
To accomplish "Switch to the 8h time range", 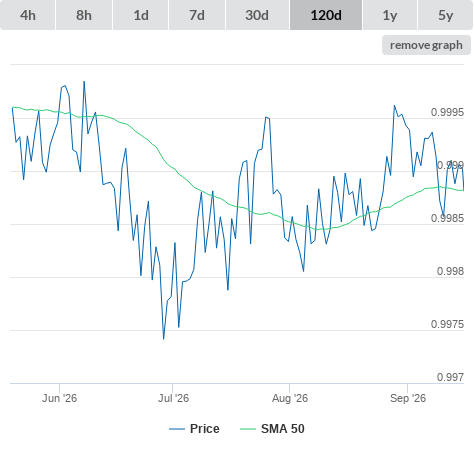I will 84,15.
